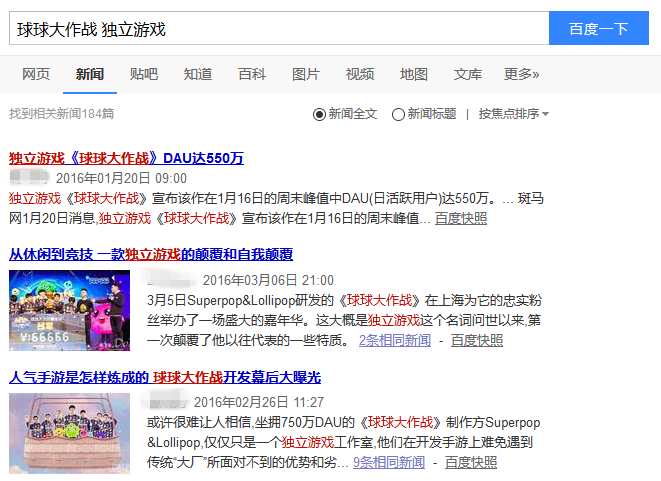Open the 9条相同新闻 link

389,462
